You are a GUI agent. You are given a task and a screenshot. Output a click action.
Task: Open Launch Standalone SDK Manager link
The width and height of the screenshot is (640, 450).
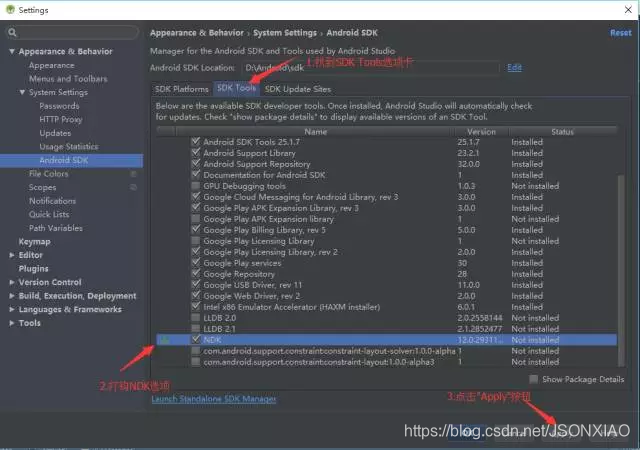click(214, 399)
